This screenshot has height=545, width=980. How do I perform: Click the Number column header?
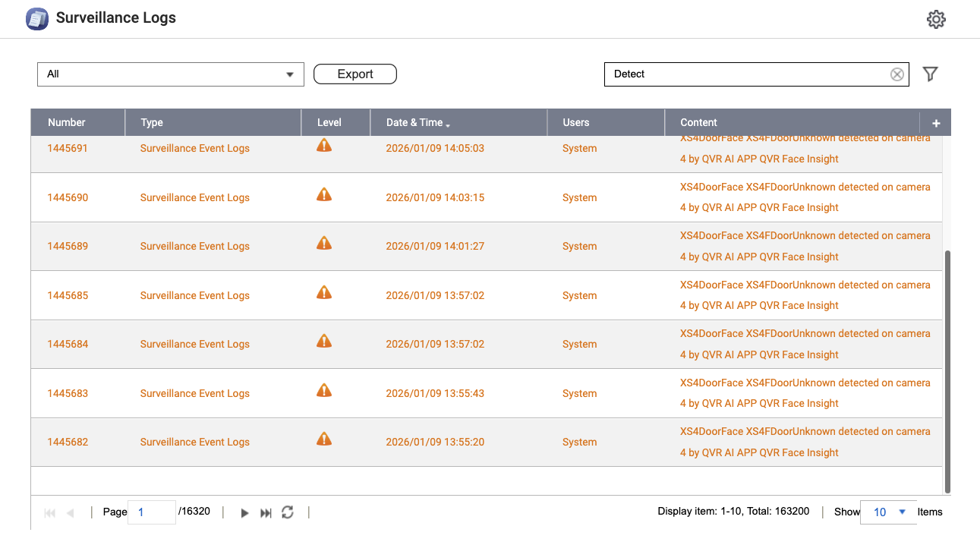click(x=67, y=123)
